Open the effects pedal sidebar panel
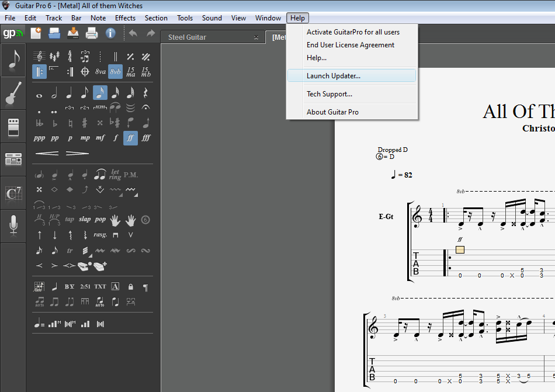Screen dimensions: 555x392 (13, 127)
